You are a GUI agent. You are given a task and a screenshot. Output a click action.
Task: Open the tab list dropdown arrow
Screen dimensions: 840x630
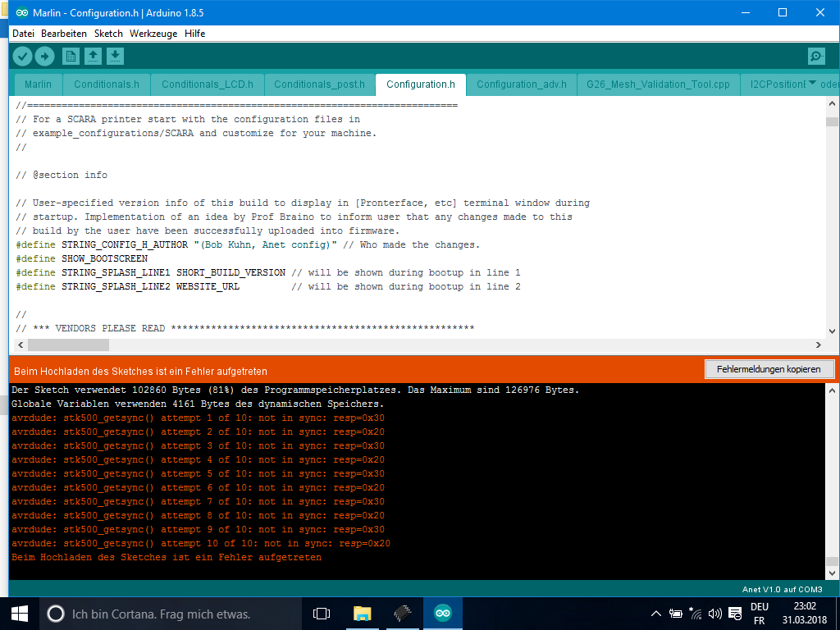(x=812, y=83)
